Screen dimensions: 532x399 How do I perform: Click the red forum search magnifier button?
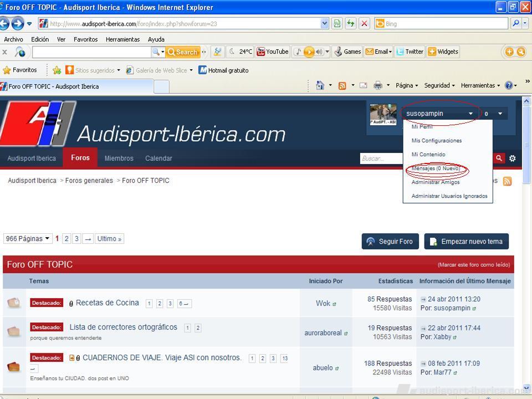(499, 158)
